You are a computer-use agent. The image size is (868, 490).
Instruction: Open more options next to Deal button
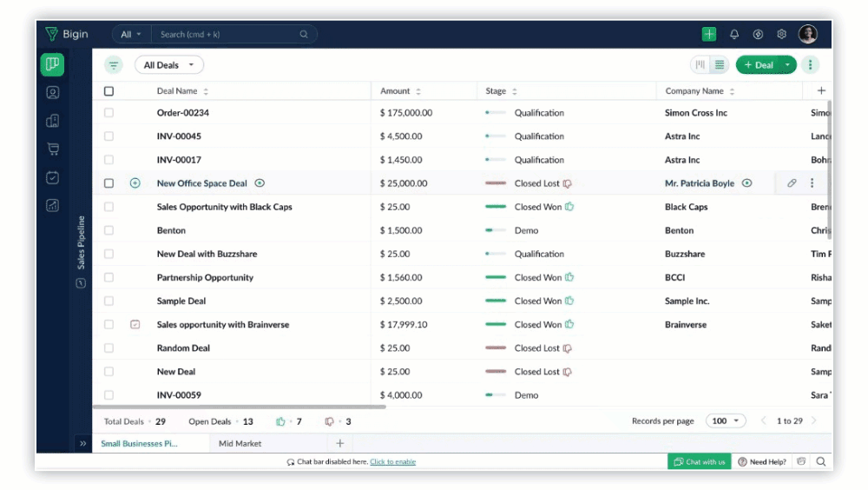(811, 65)
